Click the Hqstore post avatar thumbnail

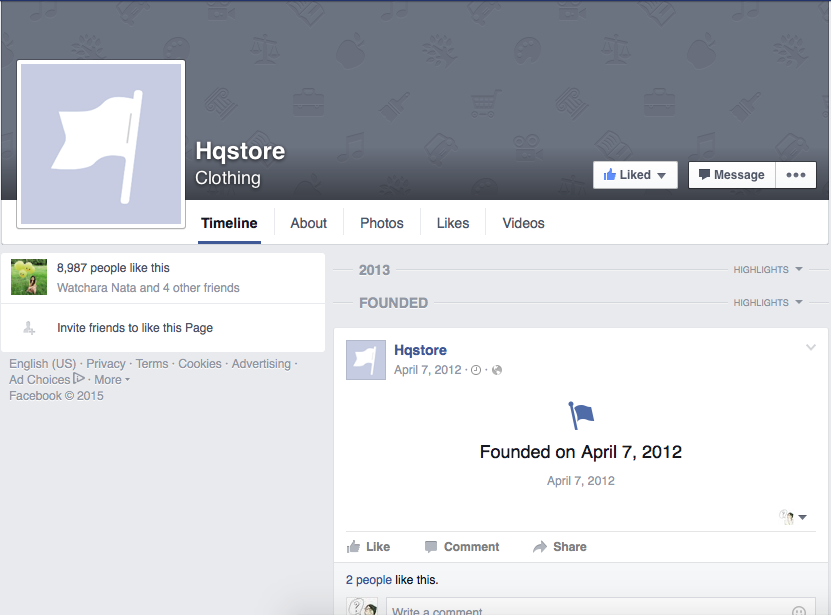(x=366, y=360)
